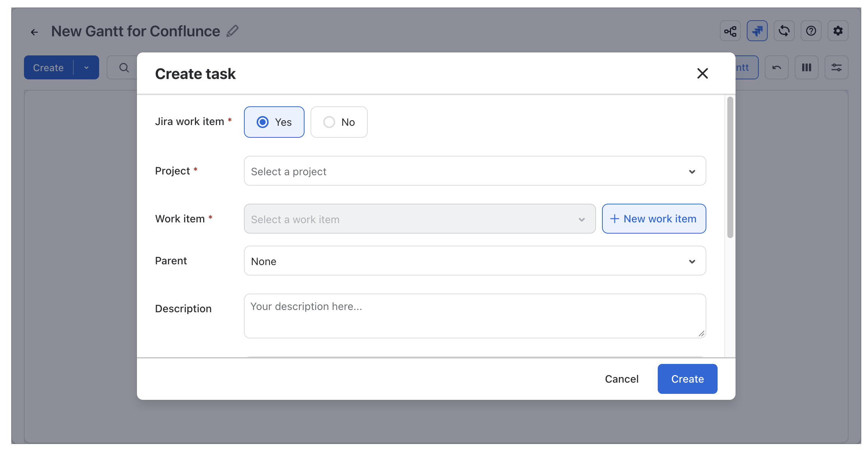
Task: Click the dialog vertical scrollbar
Action: 730,167
